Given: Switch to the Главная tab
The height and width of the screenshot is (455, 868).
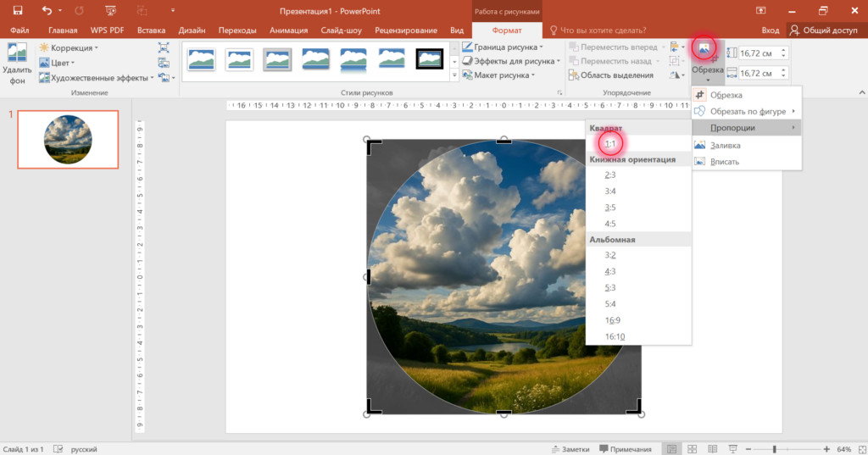Looking at the screenshot, I should (x=63, y=31).
